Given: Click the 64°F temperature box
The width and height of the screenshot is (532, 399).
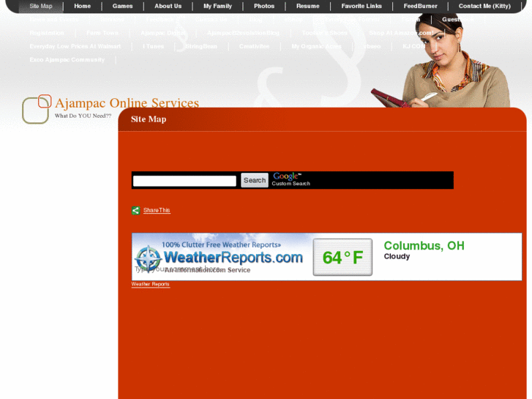Looking at the screenshot, I should 342,257.
